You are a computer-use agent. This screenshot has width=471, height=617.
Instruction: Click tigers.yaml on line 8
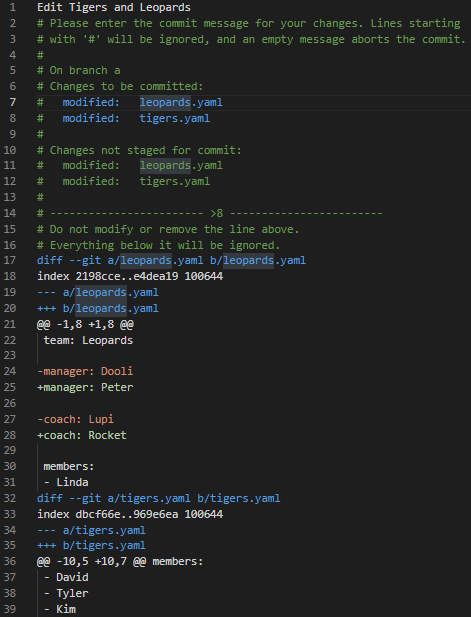(175, 118)
